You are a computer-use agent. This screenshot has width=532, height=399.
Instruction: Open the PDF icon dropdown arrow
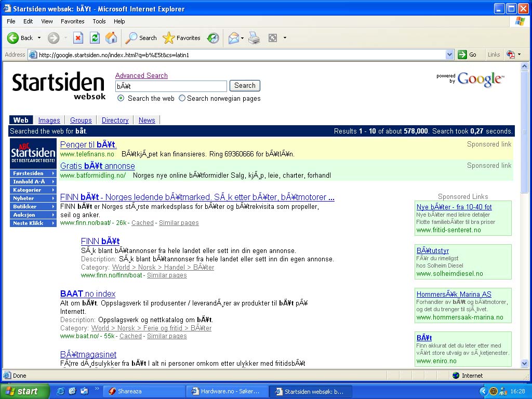(x=519, y=55)
